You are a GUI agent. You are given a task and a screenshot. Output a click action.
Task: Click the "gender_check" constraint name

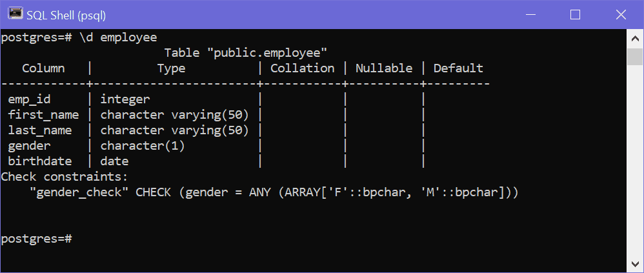(79, 192)
